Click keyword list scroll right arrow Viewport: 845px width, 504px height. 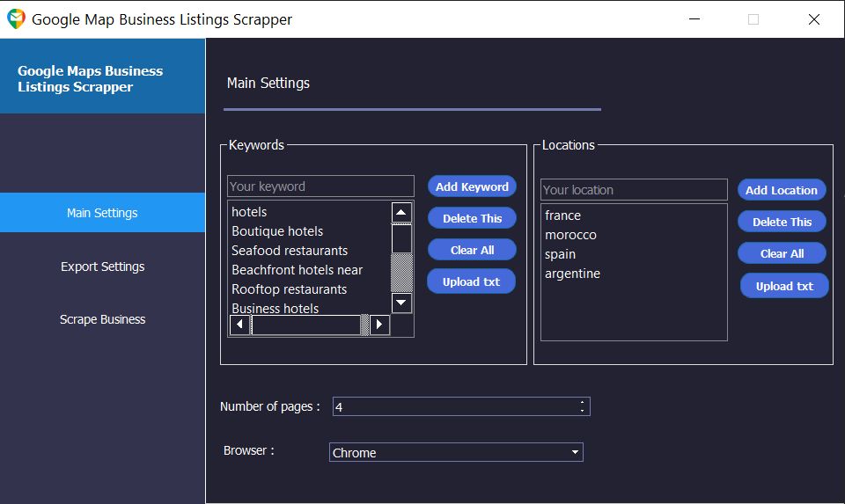(379, 325)
